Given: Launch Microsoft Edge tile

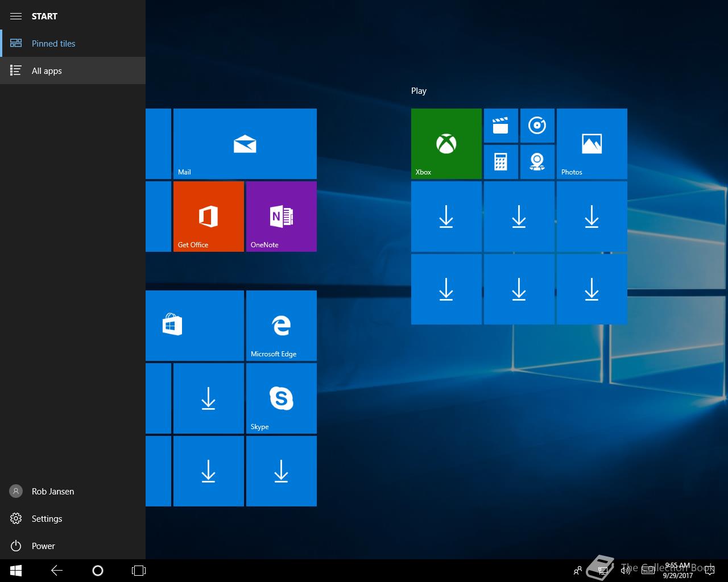Looking at the screenshot, I should tap(282, 326).
